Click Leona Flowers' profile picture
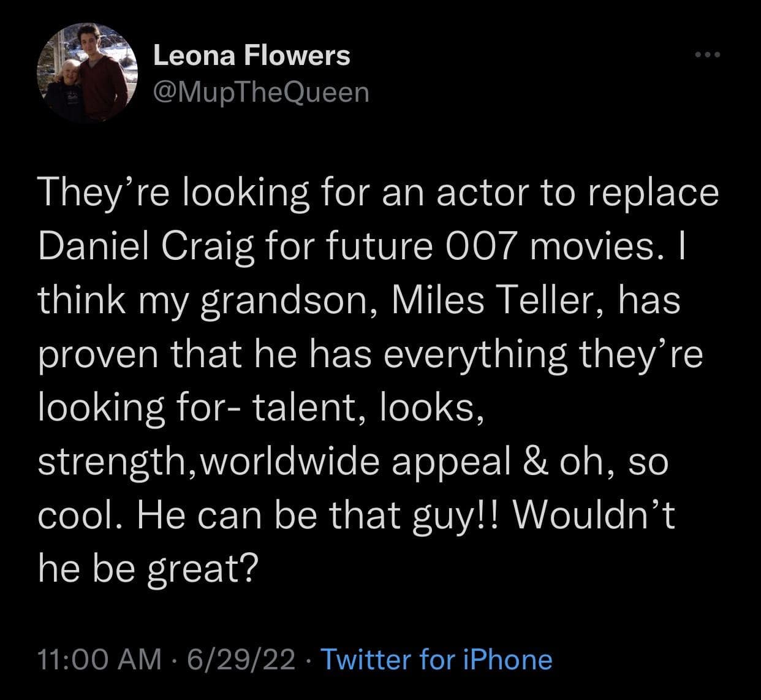Image resolution: width=761 pixels, height=700 pixels. (88, 75)
